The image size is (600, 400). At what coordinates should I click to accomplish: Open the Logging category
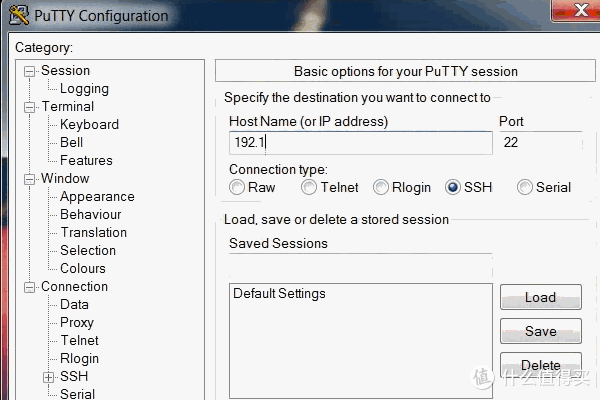pyautogui.click(x=84, y=88)
